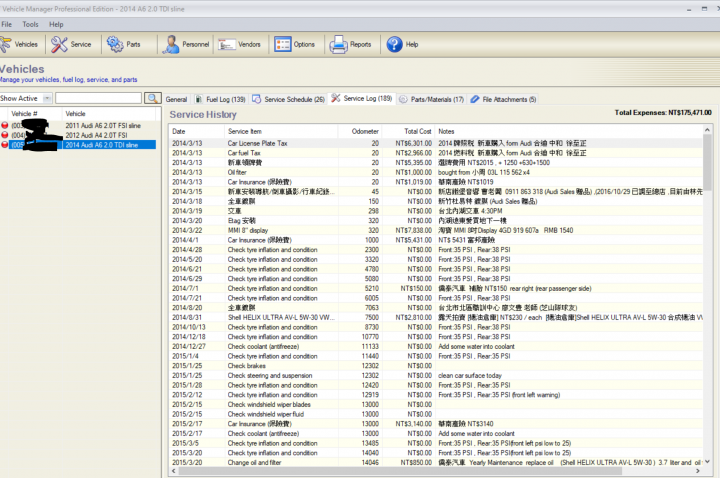This screenshot has height=478, width=720.
Task: Click the vertical scrollbar down arrow
Action: (x=707, y=461)
